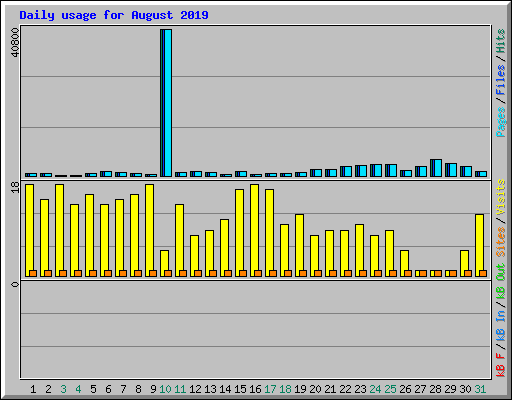Viewport: 512px width, 400px height.
Task: Click the yellow visits bar for day 11
Action: coord(179,240)
